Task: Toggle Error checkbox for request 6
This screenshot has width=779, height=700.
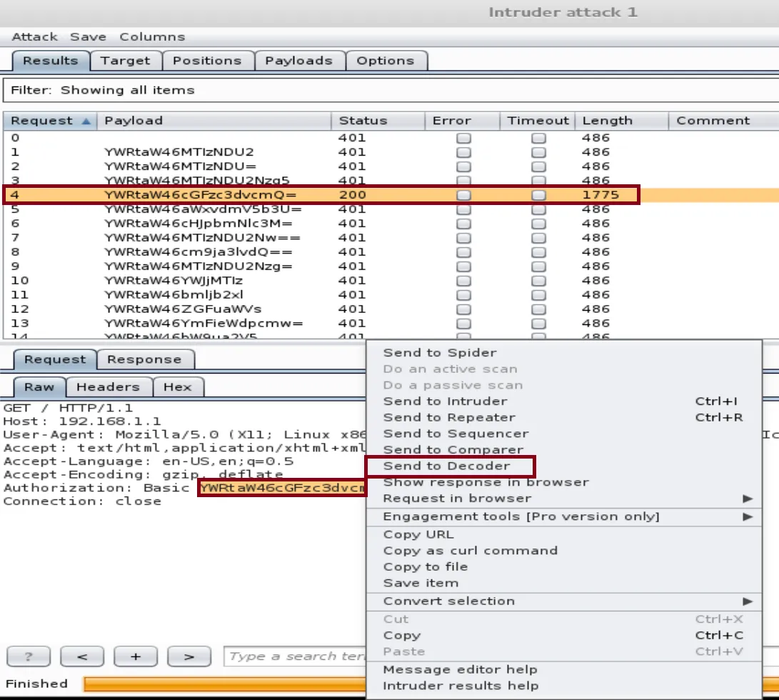Action: [x=463, y=224]
